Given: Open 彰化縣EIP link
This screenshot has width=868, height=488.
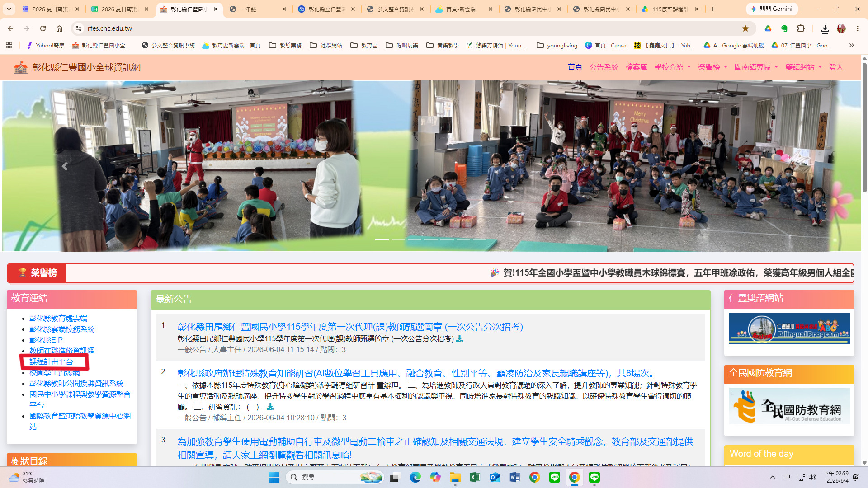Looking at the screenshot, I should pyautogui.click(x=46, y=340).
